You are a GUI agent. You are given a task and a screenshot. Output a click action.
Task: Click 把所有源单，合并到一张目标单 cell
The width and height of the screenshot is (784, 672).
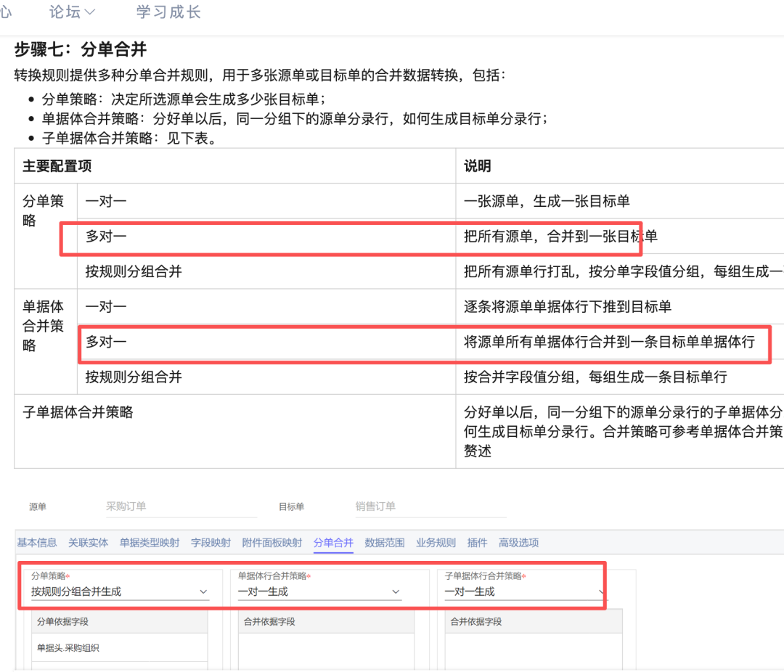(x=620, y=236)
